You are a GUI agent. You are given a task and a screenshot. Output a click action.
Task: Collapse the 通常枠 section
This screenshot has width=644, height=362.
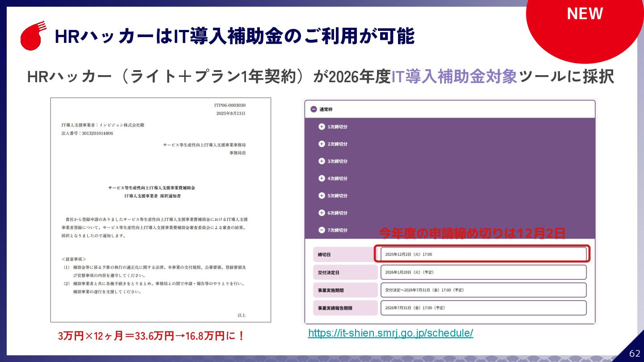point(314,109)
